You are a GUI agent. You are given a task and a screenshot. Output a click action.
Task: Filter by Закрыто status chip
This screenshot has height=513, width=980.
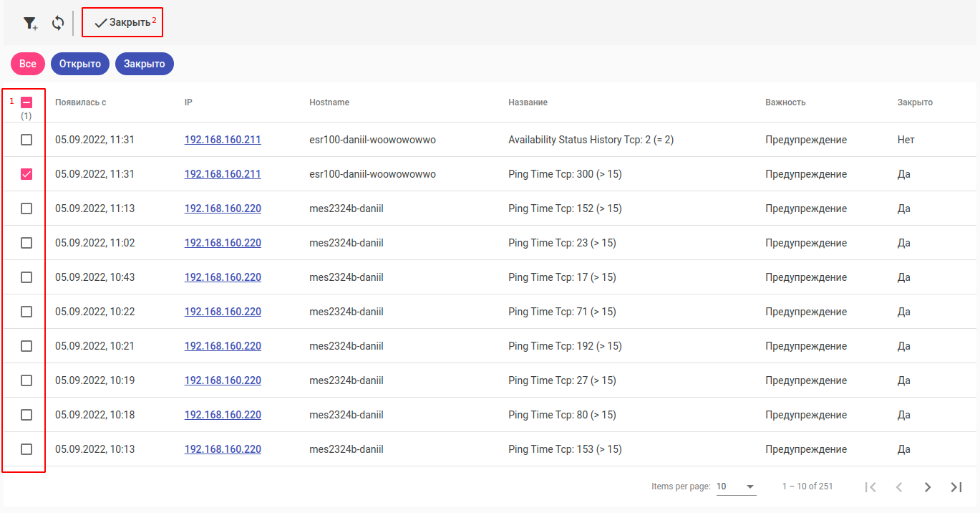pos(144,64)
